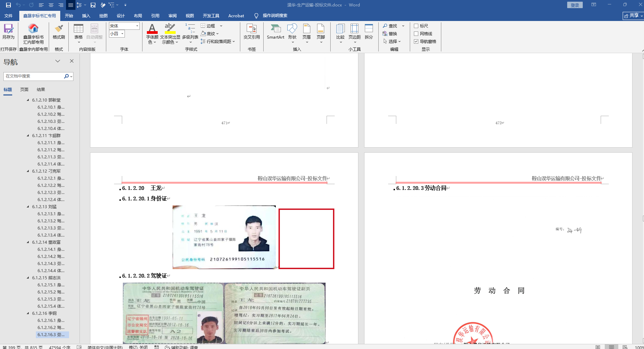Click the 在文档中搜索 search field
The width and height of the screenshot is (644, 349).
tap(33, 76)
